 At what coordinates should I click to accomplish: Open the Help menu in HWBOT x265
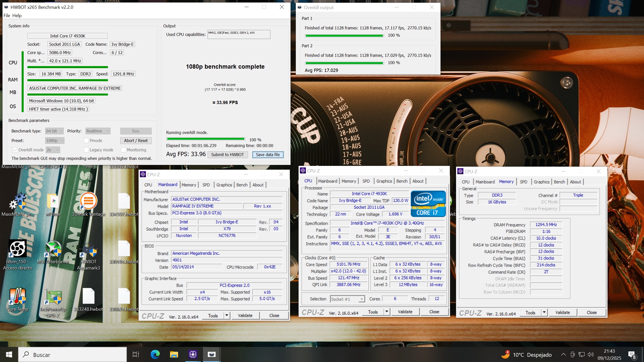[17, 16]
